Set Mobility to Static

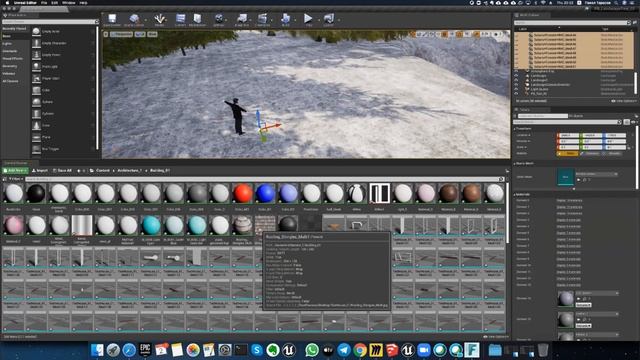[x=567, y=153]
